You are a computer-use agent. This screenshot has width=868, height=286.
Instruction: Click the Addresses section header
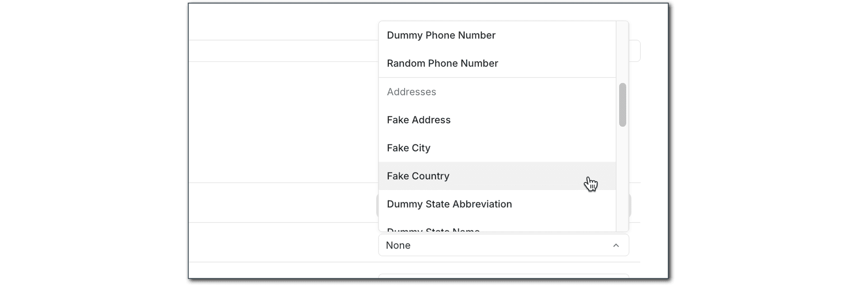(411, 92)
